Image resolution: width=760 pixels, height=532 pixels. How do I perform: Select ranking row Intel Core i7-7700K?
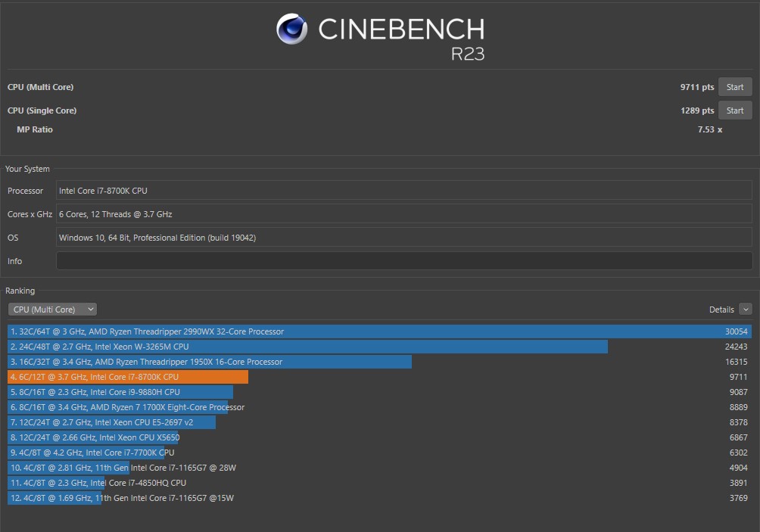pyautogui.click(x=379, y=453)
